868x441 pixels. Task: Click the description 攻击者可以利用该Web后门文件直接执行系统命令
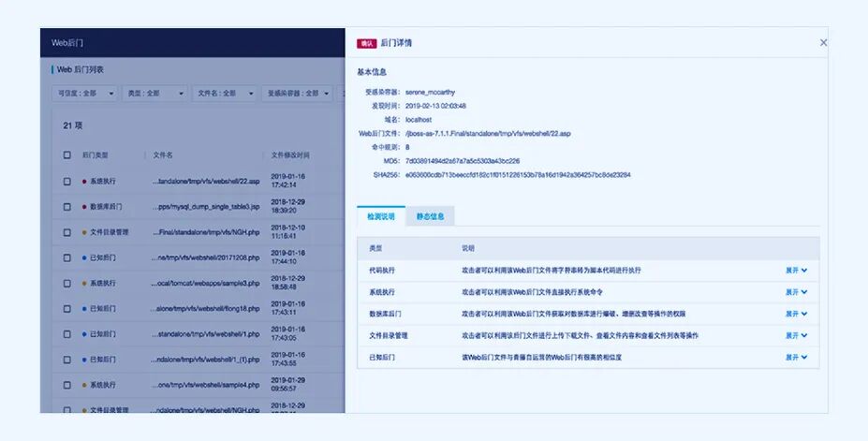pos(532,291)
